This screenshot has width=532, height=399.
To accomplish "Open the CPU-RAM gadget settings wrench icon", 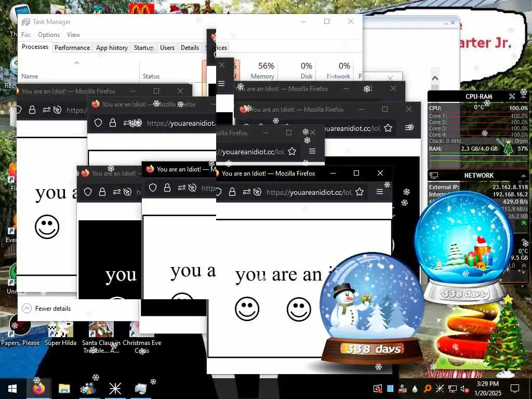I will click(512, 96).
